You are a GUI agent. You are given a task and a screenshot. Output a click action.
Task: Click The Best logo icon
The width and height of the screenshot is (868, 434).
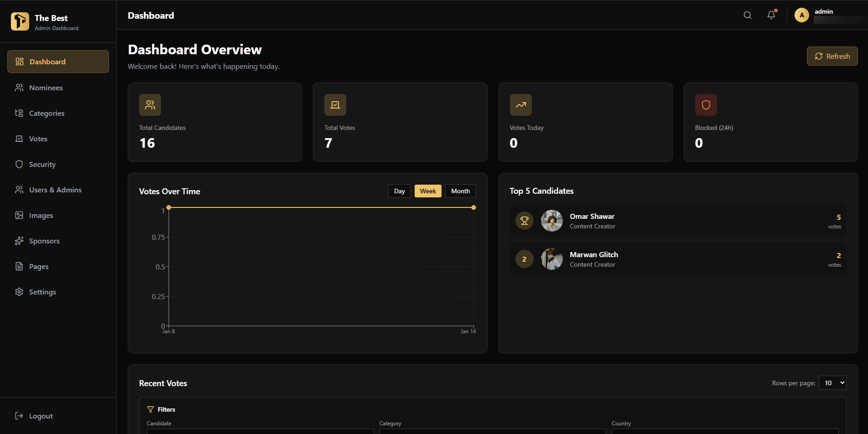tap(20, 21)
